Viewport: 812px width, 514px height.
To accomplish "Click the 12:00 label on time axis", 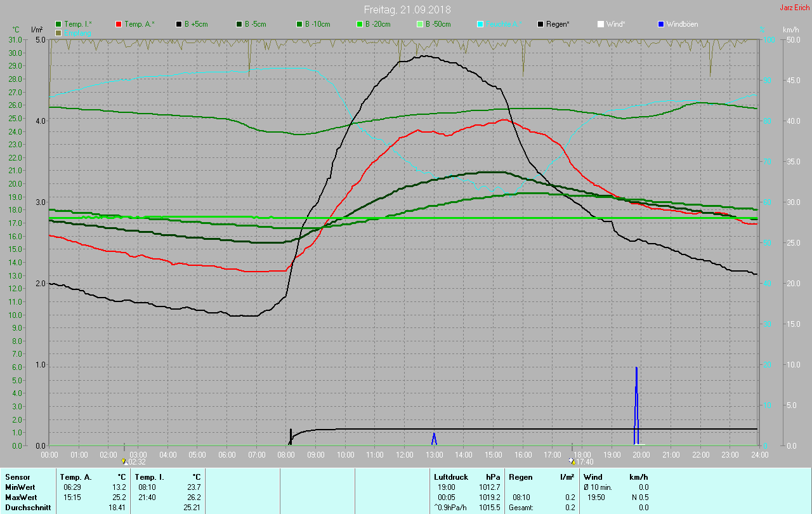I will [404, 455].
